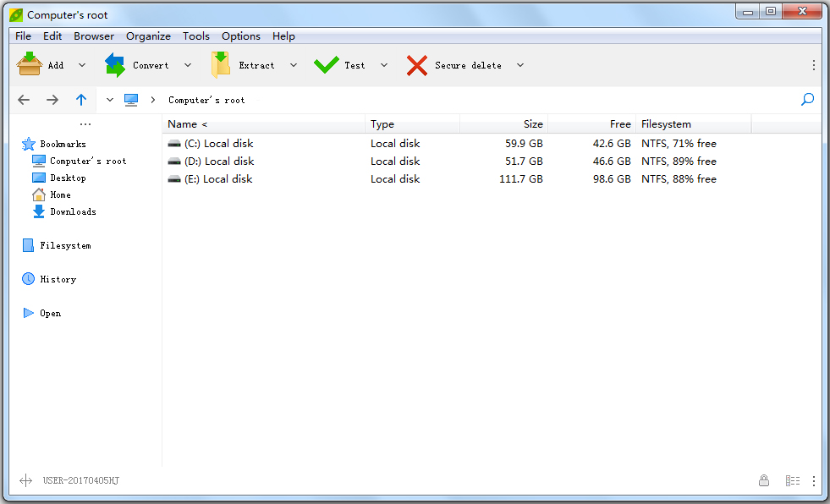Open the Edit menu
Screen dimensions: 830x504
coord(52,36)
